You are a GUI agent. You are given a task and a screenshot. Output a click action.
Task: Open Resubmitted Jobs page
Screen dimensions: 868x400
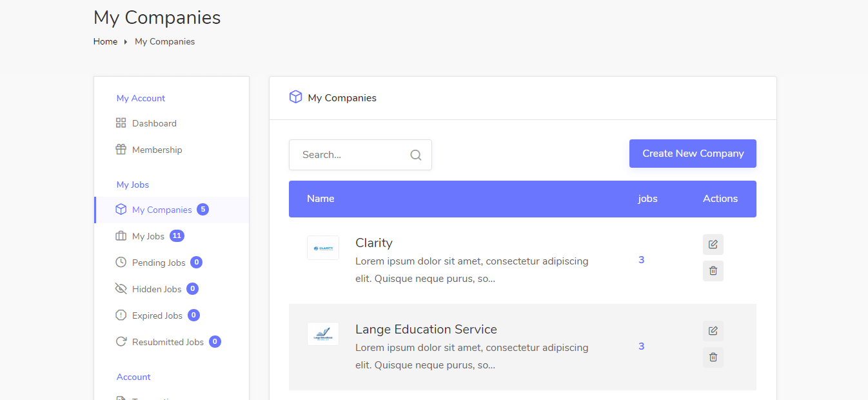click(167, 342)
